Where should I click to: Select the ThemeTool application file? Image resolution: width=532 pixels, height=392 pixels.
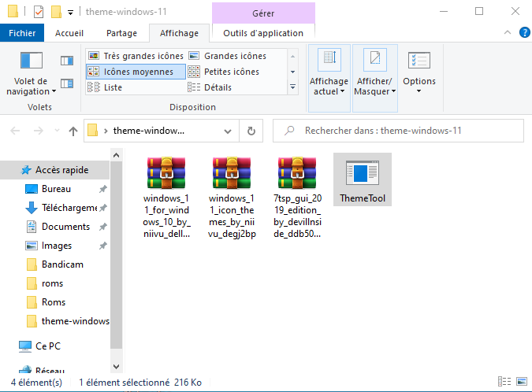coord(363,179)
